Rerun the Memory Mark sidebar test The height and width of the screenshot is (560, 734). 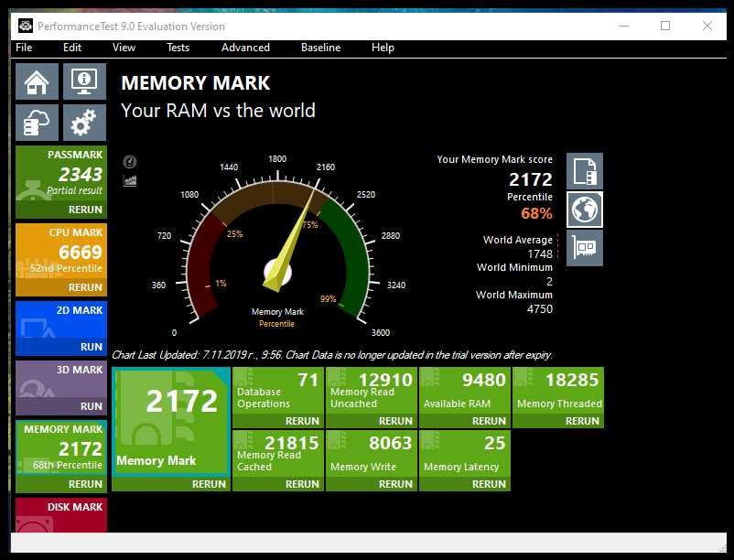click(x=85, y=484)
